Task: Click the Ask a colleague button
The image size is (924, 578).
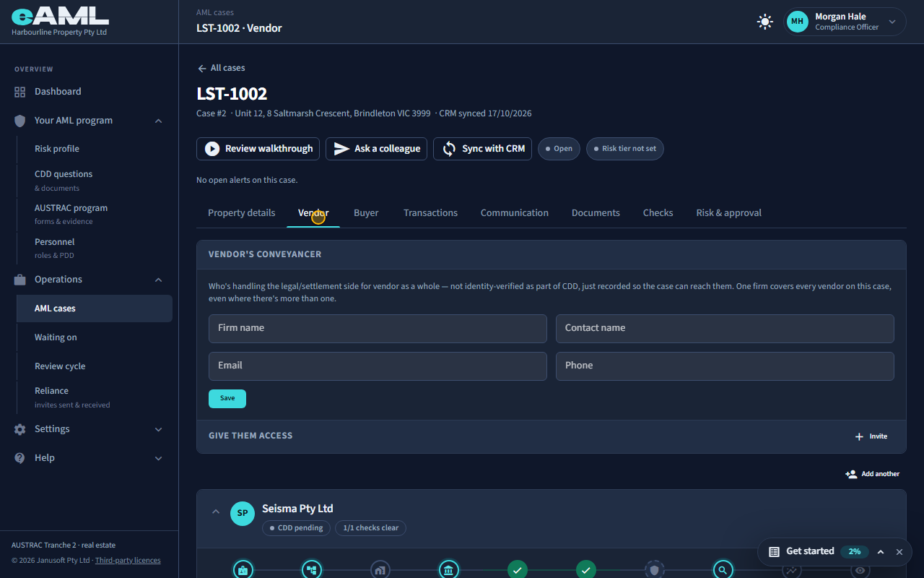Action: click(376, 149)
